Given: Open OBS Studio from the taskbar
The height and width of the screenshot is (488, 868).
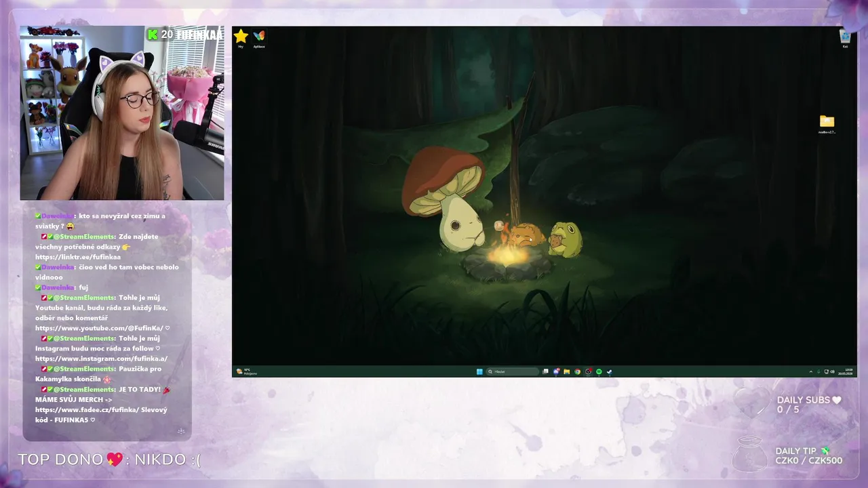Looking at the screenshot, I should click(588, 371).
